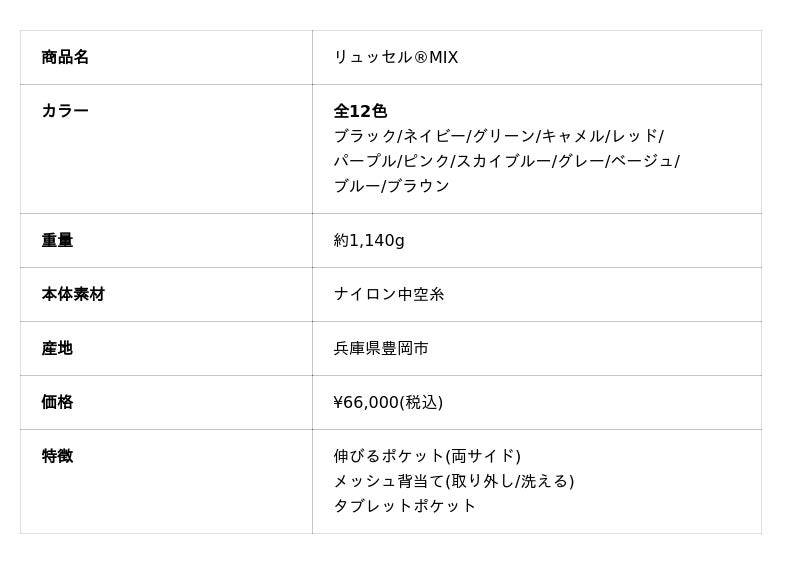Screen dimensions: 800x564
Task: Click the 商品名 row label
Action: tap(65, 57)
